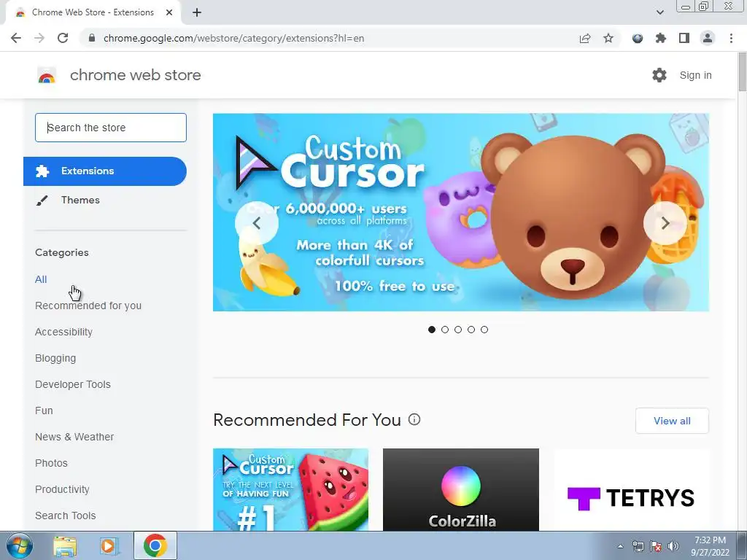Click the chrome web store title text
747x560 pixels.
(135, 75)
